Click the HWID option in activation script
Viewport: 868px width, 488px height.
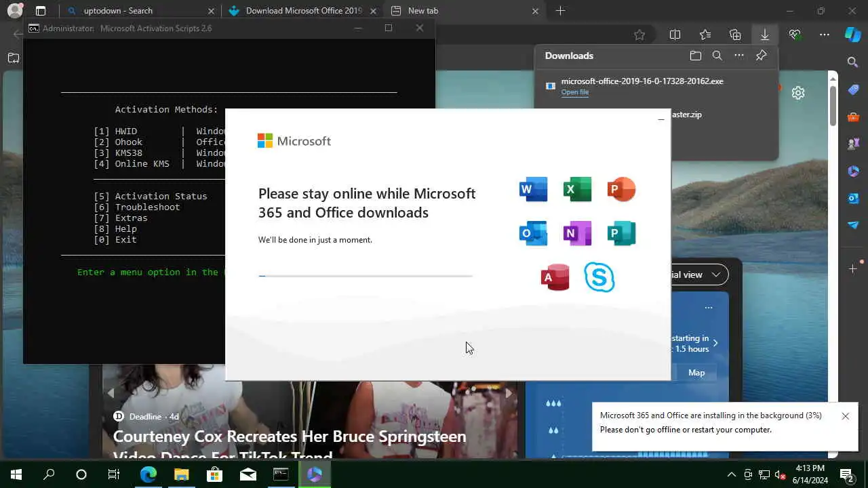(126, 131)
